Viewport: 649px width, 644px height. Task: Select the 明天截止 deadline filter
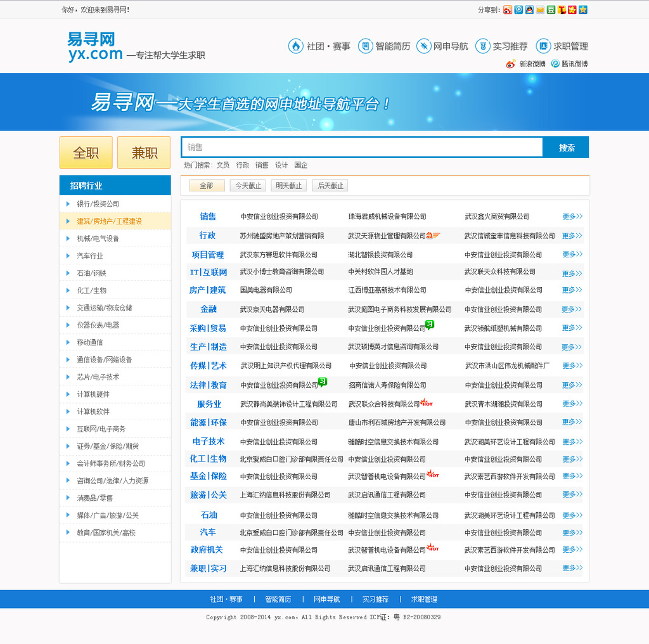coord(288,185)
